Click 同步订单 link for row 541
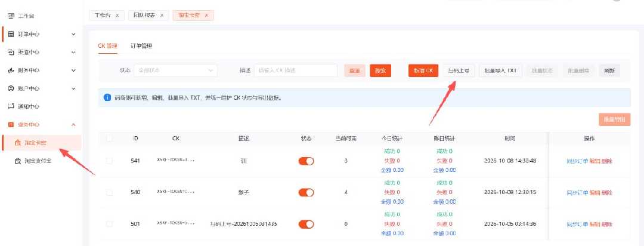The image size is (644, 246). [577, 161]
